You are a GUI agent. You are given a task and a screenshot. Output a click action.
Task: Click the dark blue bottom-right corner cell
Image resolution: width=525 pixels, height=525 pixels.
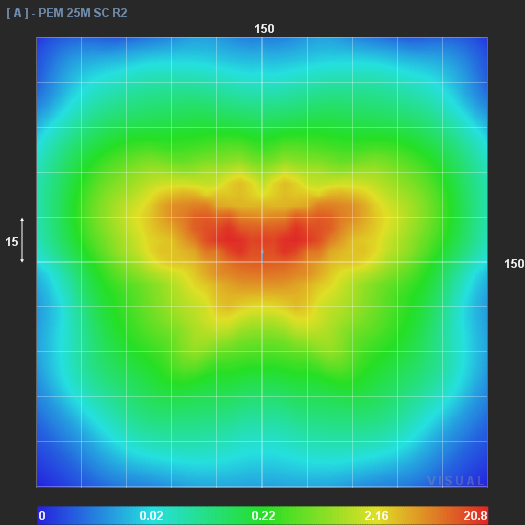pyautogui.click(x=465, y=464)
